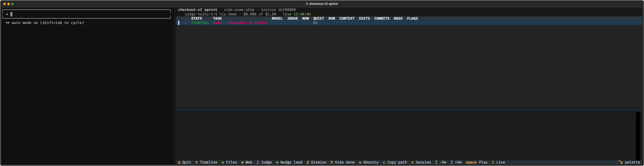Click the MODEL column header
Viewport: 644px width, 166px height.
277,19
